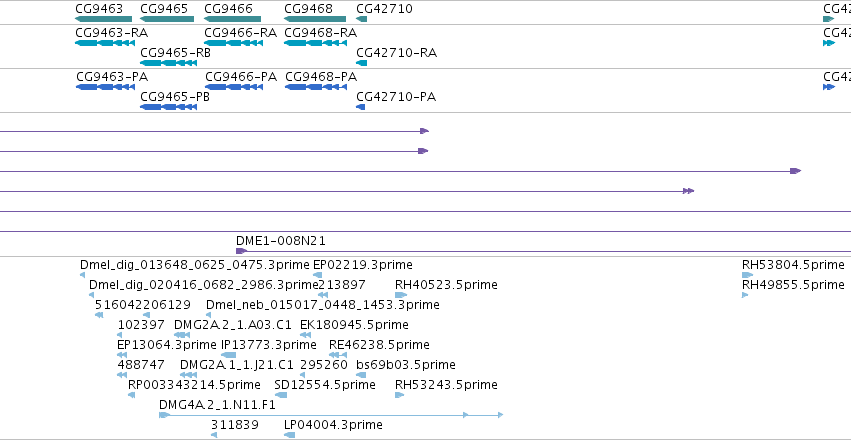851x440 pixels.
Task: Click the CG9466 gene label
Action: coord(228,9)
